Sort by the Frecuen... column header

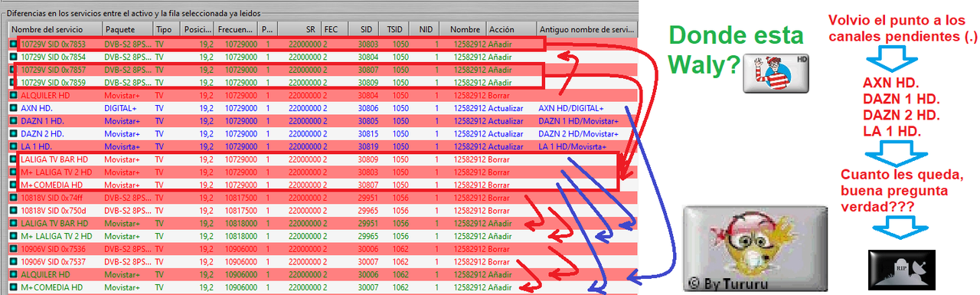(236, 29)
